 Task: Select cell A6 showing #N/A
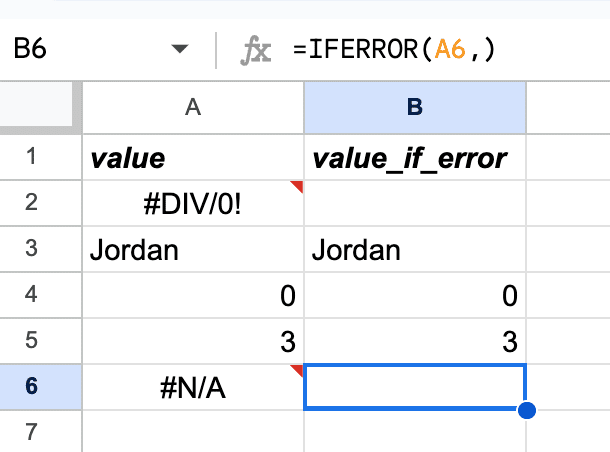193,387
